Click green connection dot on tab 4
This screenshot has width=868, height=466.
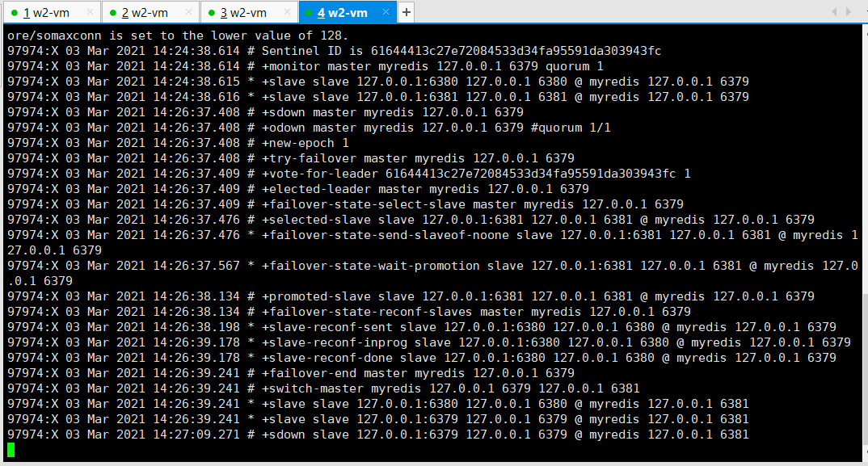[x=310, y=13]
